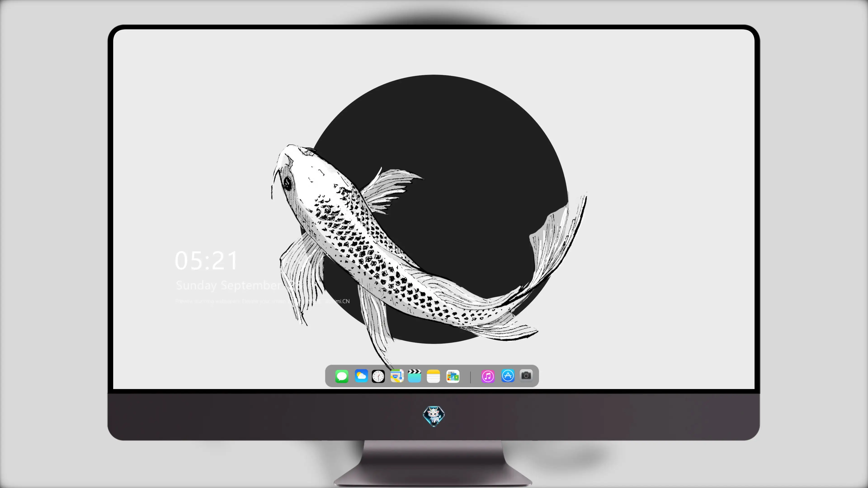This screenshot has width=868, height=488.
Task: Click the 05:21 clock widget
Action: tap(206, 261)
